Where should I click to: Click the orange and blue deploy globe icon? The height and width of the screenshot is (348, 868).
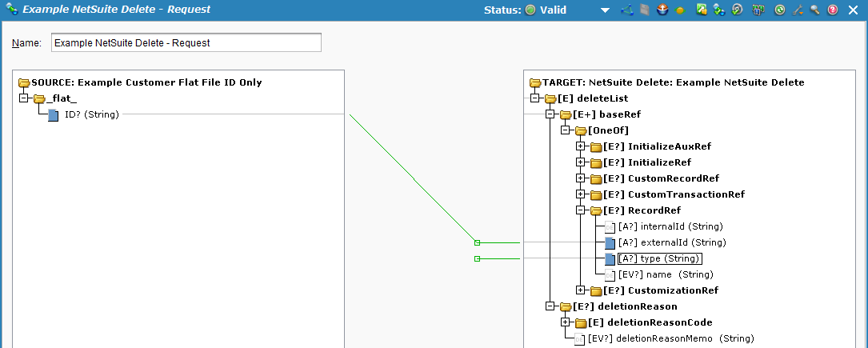tap(662, 10)
